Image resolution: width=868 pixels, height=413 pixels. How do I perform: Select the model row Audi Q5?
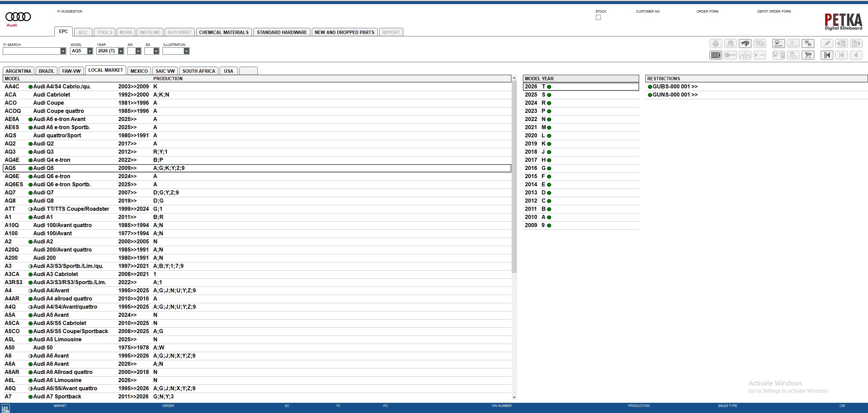pos(257,168)
